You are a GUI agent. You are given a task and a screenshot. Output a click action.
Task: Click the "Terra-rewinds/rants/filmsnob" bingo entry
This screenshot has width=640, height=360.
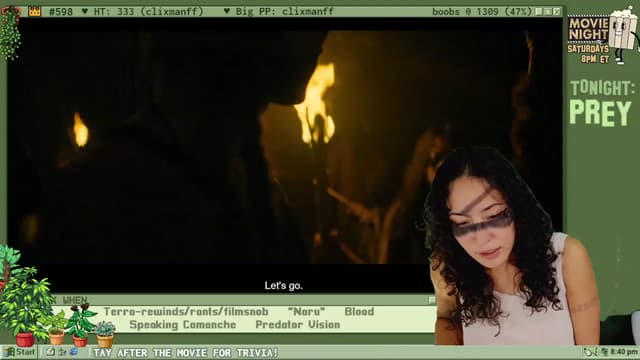[x=186, y=312]
